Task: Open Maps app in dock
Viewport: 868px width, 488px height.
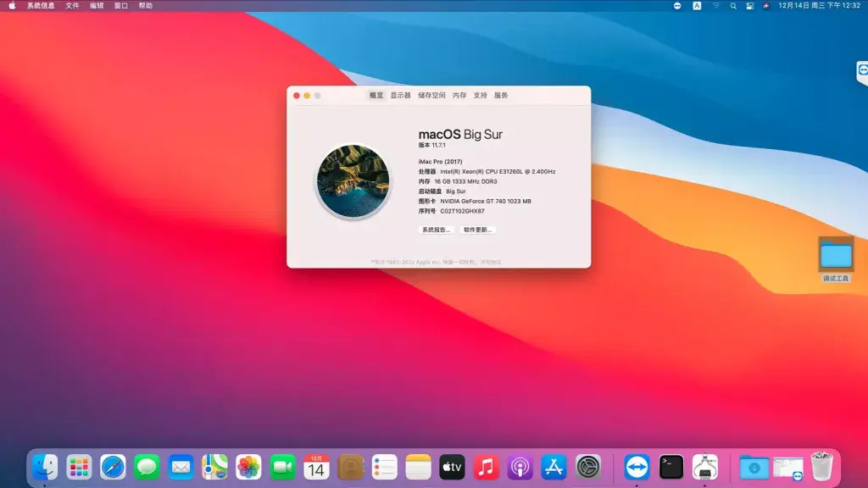Action: (214, 468)
